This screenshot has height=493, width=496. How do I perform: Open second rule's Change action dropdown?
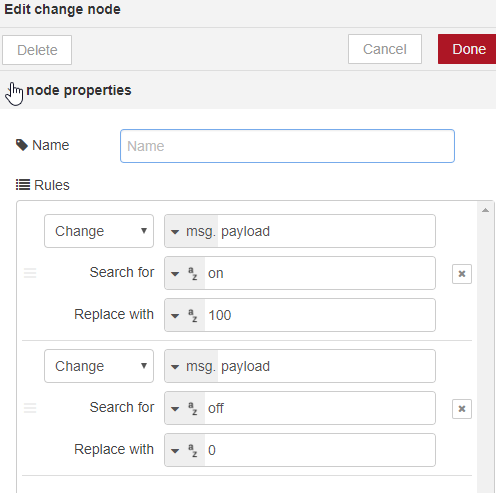point(99,366)
